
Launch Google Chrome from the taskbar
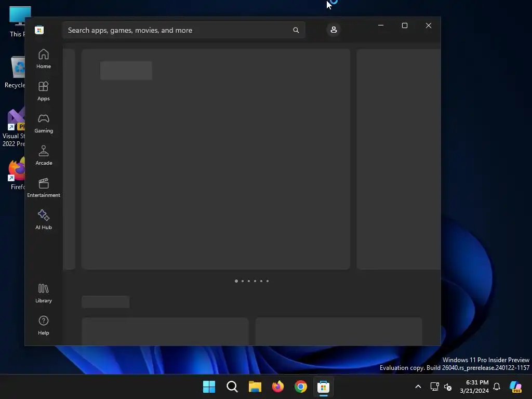pyautogui.click(x=301, y=387)
